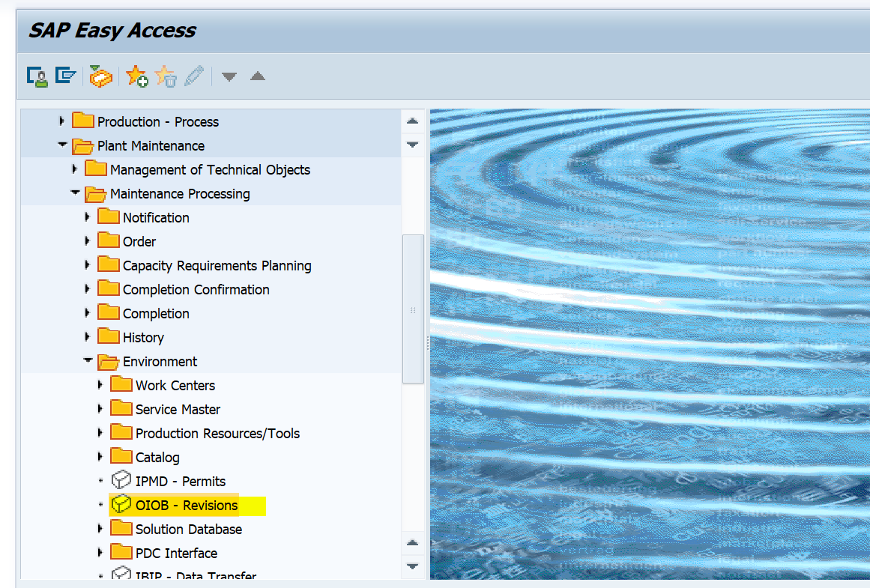
Task: Delete favorite with star trash icon
Action: [166, 76]
